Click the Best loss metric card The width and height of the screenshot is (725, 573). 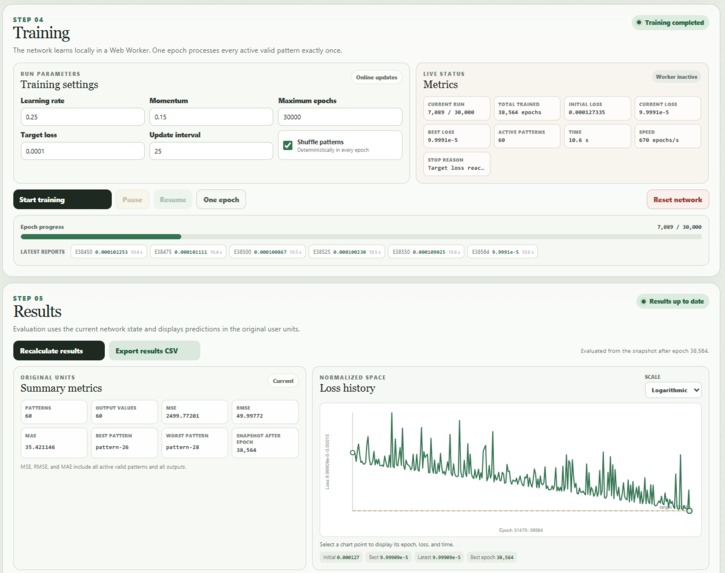457,136
